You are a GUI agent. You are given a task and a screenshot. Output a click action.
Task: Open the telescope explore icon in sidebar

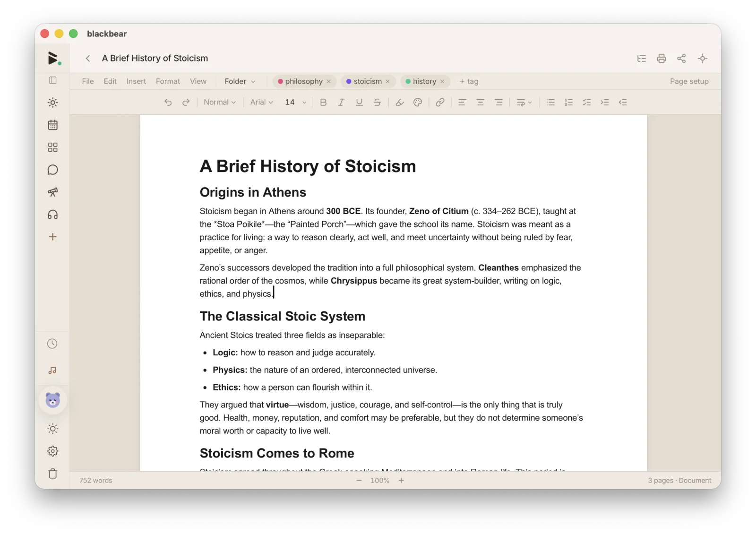53,192
